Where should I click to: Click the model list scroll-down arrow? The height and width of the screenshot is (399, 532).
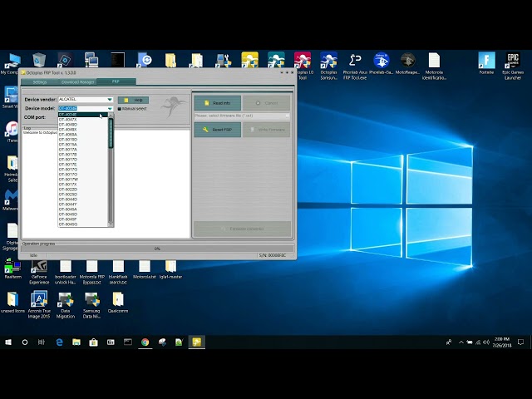coord(111,224)
